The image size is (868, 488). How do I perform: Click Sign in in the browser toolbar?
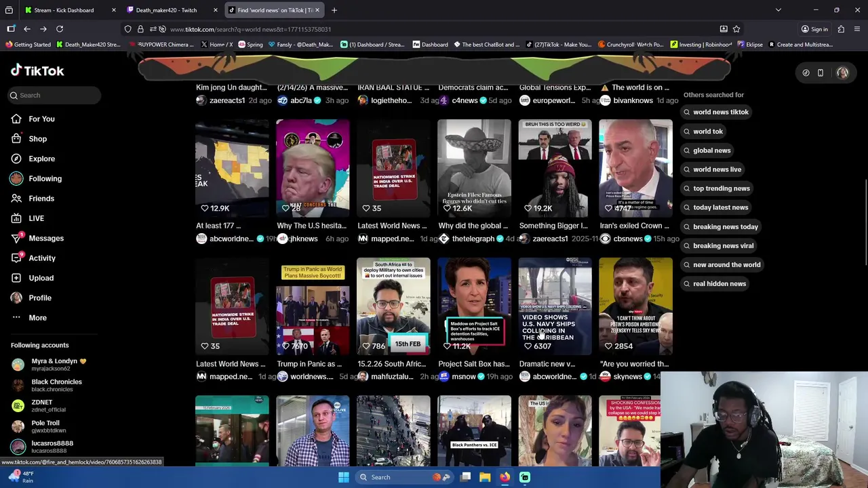pyautogui.click(x=814, y=29)
